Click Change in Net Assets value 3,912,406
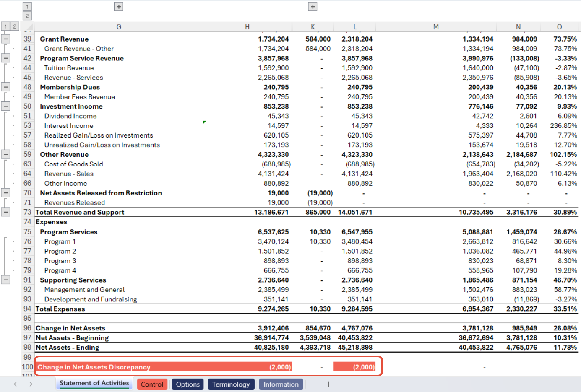The image size is (581, 392). 273,328
